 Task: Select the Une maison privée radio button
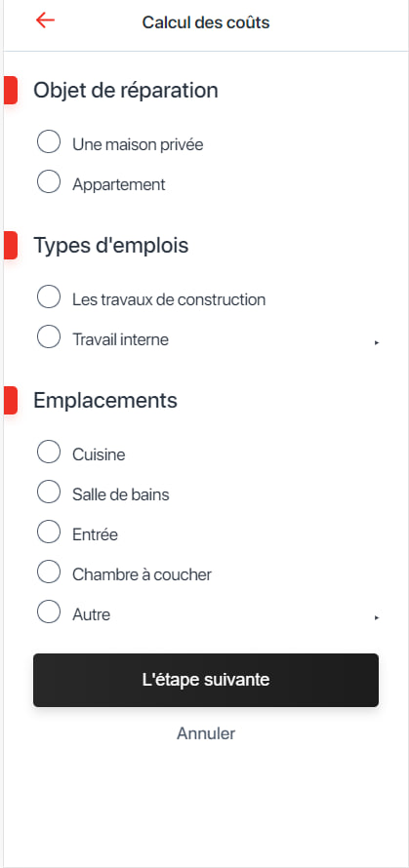[49, 141]
